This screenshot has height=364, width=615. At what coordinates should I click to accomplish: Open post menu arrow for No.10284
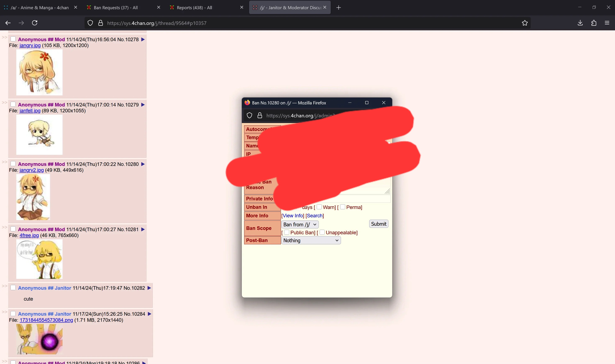point(149,314)
